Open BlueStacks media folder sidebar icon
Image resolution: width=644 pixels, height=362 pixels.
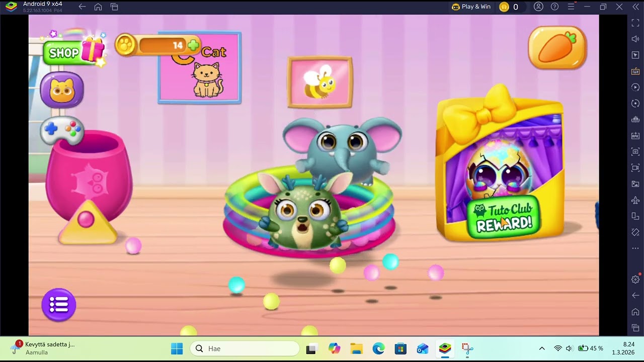pyautogui.click(x=635, y=184)
